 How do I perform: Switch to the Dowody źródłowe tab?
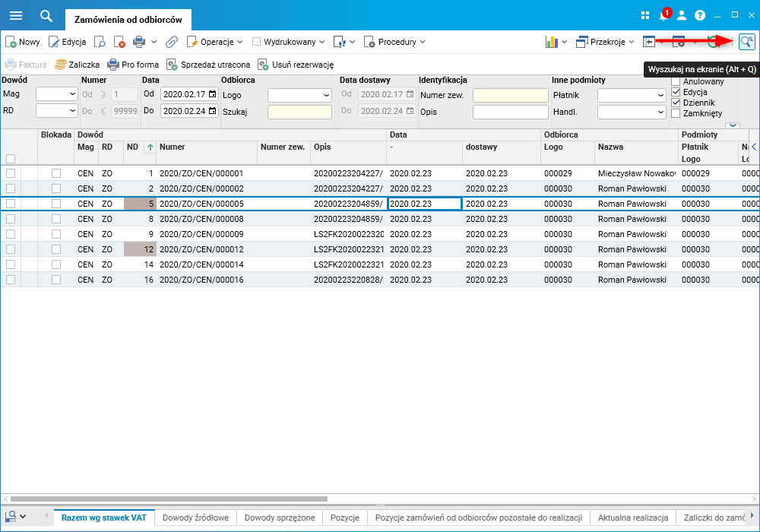click(195, 518)
